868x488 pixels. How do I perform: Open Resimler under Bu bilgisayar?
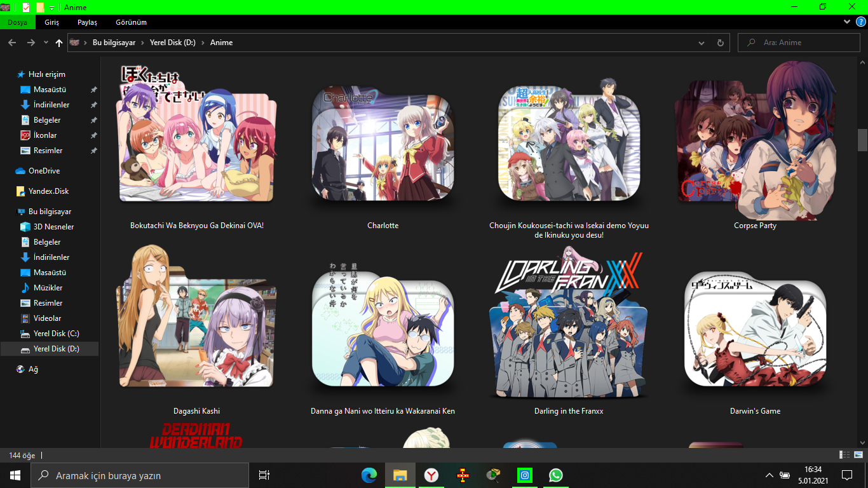(49, 303)
